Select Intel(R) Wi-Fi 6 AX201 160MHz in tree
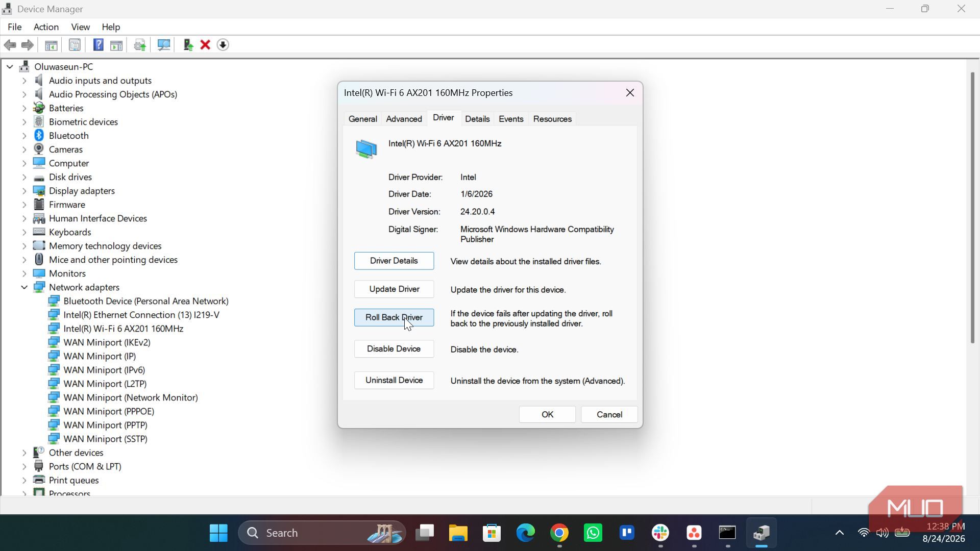 point(123,329)
